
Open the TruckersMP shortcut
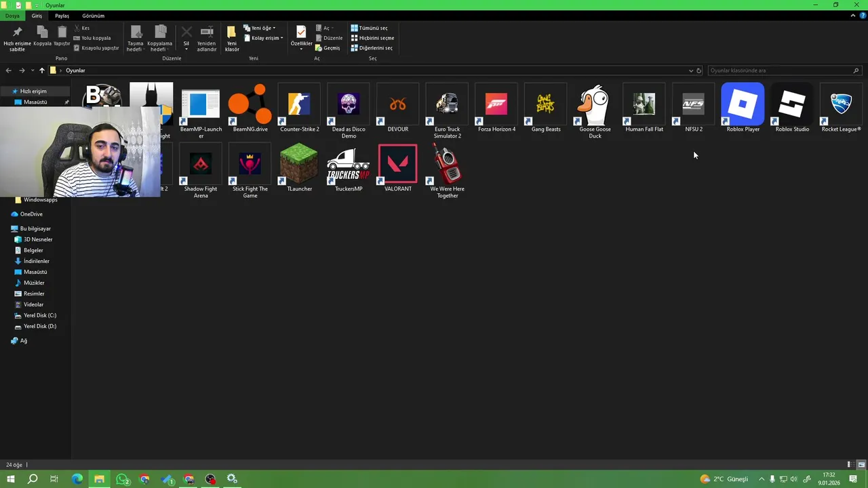pyautogui.click(x=349, y=168)
